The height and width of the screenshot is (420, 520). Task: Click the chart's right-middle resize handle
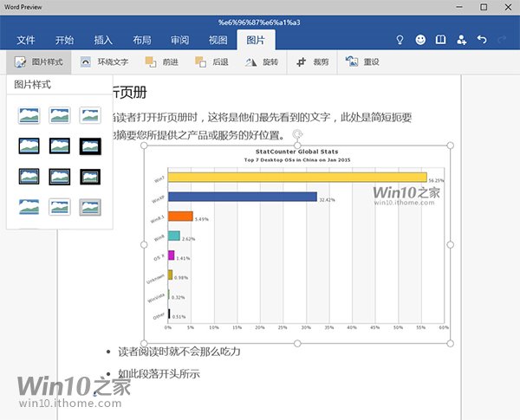[x=450, y=244]
